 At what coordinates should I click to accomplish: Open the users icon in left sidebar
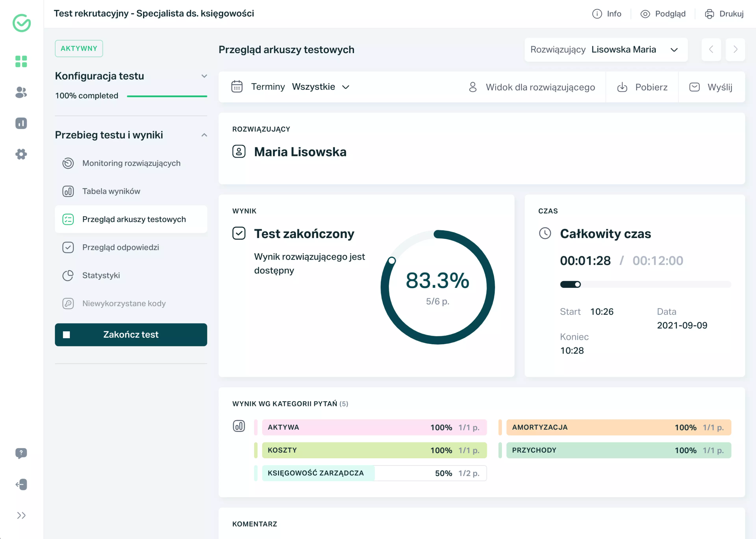(x=21, y=92)
